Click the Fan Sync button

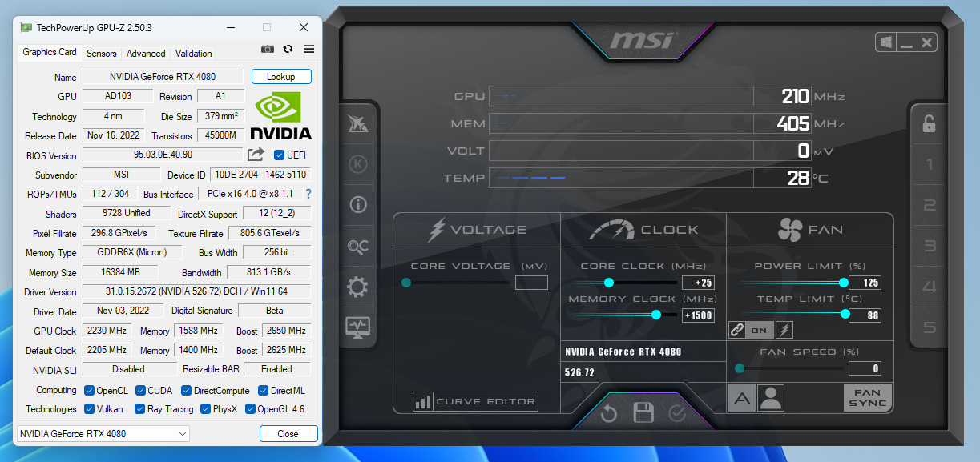(868, 398)
